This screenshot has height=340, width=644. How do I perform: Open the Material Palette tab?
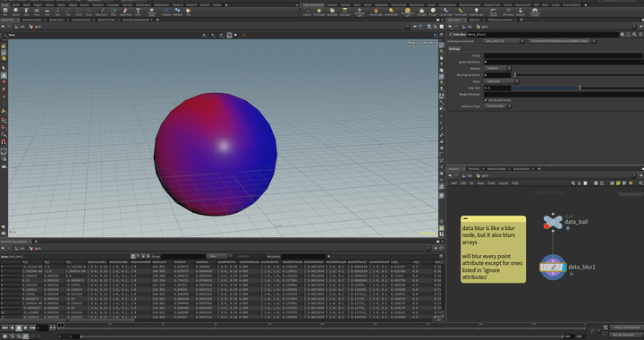pos(496,169)
